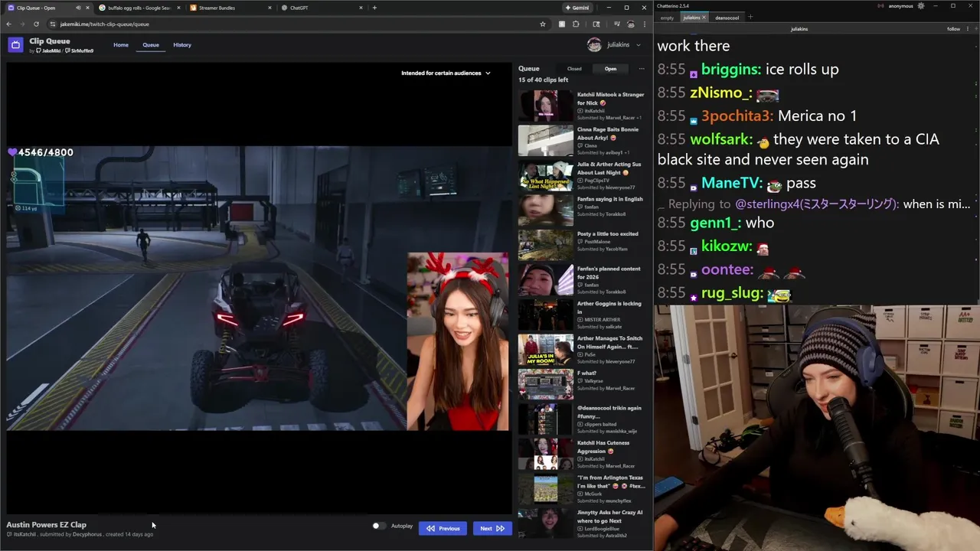This screenshot has width=980, height=551.
Task: Close the buffalo egg rolls tab
Action: pos(177,8)
